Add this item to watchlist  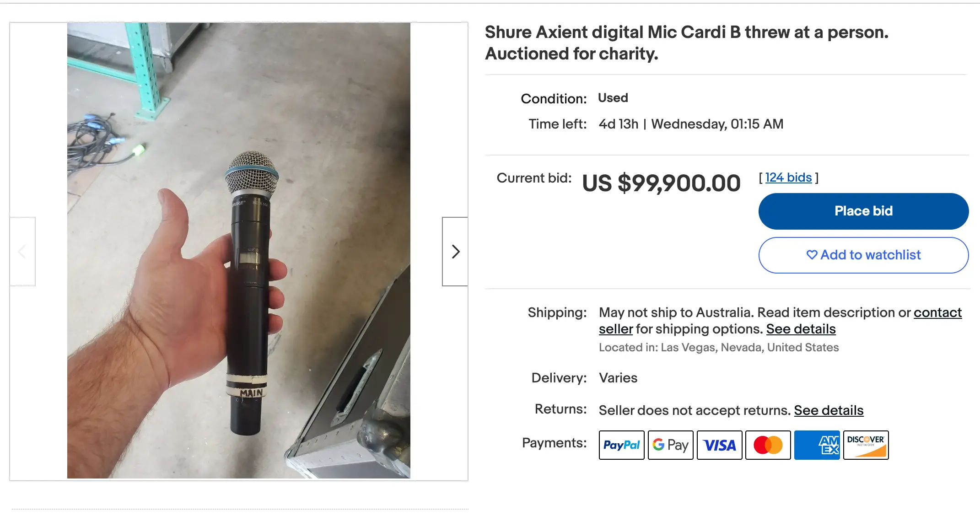coord(863,255)
